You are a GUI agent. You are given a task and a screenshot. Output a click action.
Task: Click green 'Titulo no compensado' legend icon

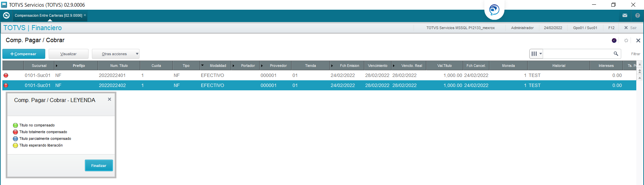pos(15,125)
